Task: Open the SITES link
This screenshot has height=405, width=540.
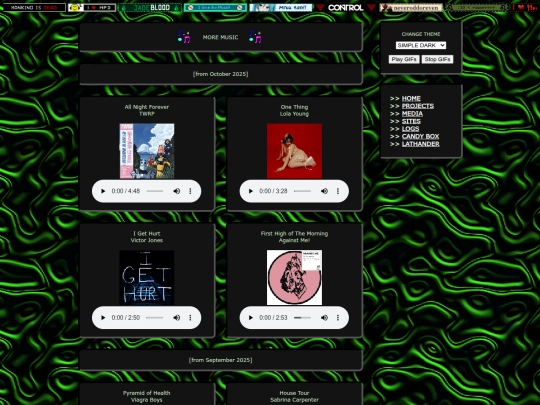Action: point(411,121)
